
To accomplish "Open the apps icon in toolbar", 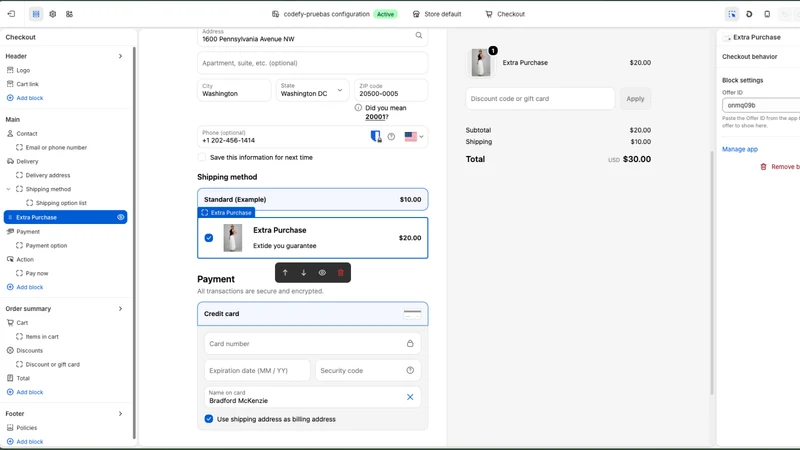I will coord(69,14).
